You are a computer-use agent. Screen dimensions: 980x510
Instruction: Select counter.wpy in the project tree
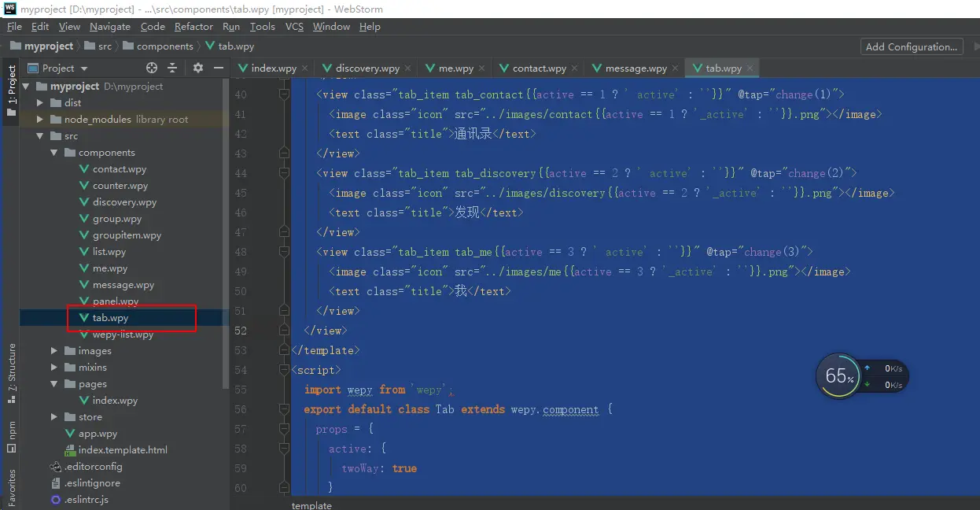(120, 186)
